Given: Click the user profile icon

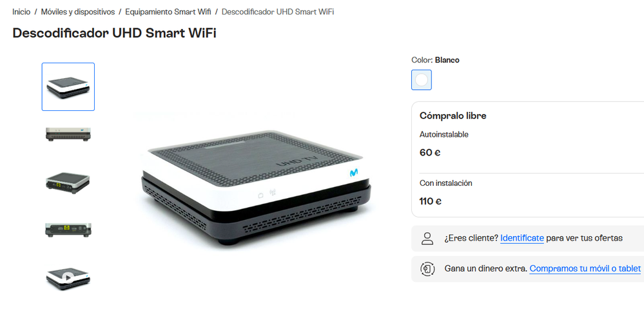Looking at the screenshot, I should pyautogui.click(x=427, y=238).
